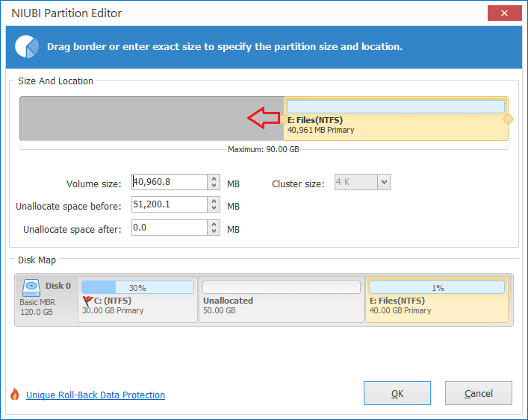
Task: Click the 'Maximum: 90.00 GB' label
Action: pos(264,149)
